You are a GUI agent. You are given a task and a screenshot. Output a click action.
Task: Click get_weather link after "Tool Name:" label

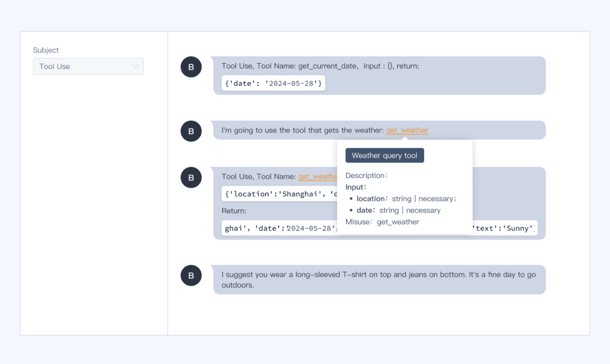(317, 176)
